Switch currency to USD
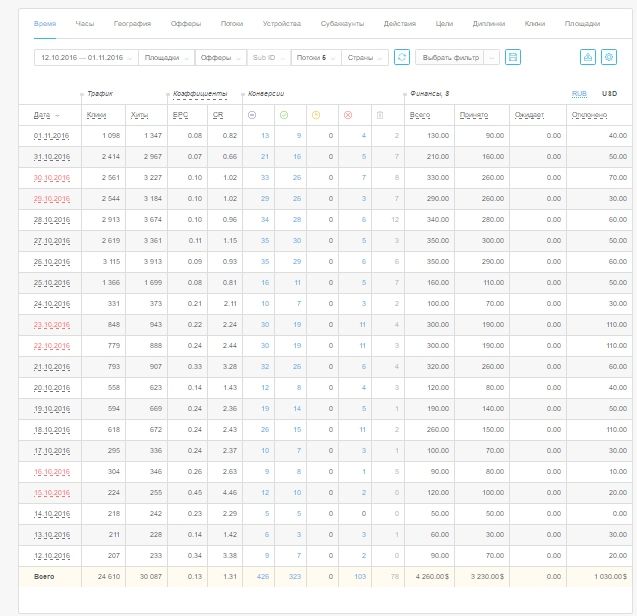The height and width of the screenshot is (616, 637). coord(609,94)
